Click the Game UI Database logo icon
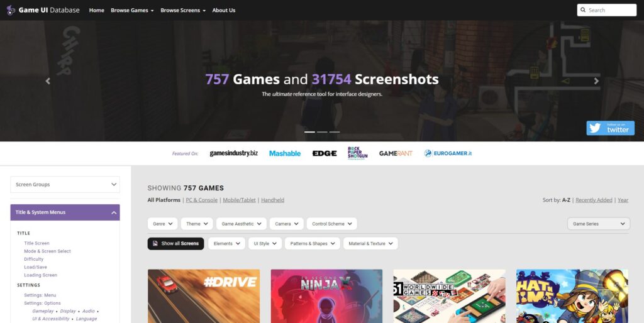The width and height of the screenshot is (644, 323). [11, 10]
